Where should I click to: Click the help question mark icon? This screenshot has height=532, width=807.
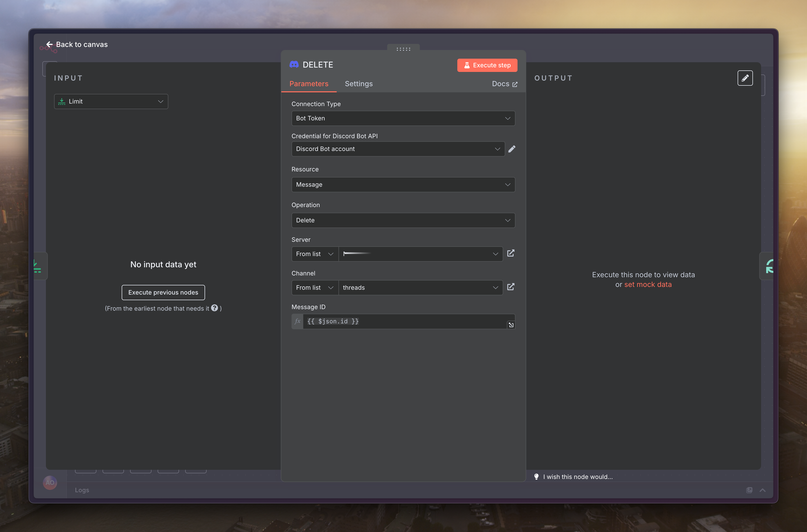[215, 308]
